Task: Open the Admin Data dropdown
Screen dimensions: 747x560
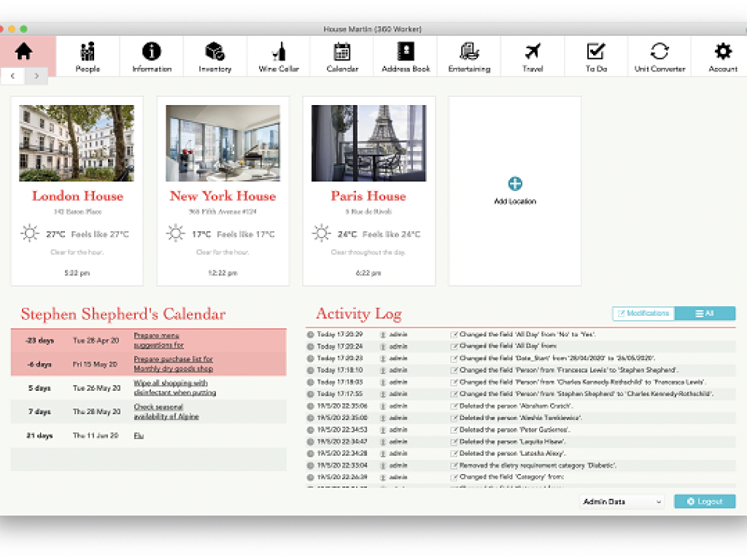Action: [622, 502]
